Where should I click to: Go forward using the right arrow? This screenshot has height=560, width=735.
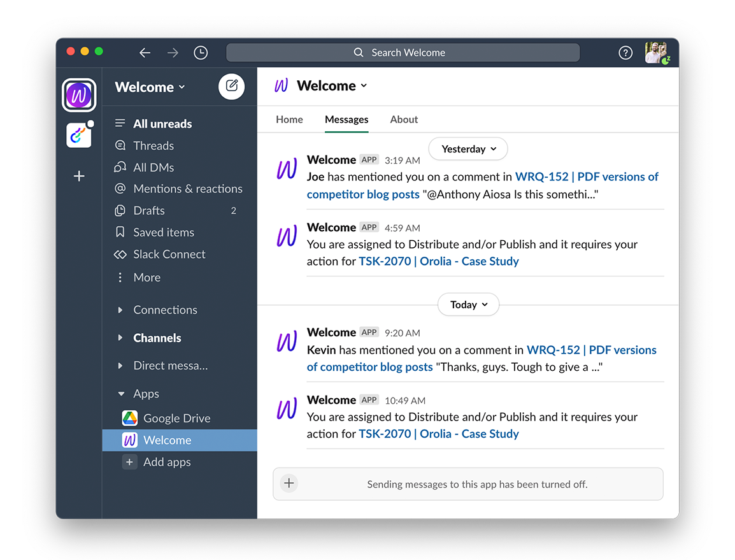pos(173,52)
